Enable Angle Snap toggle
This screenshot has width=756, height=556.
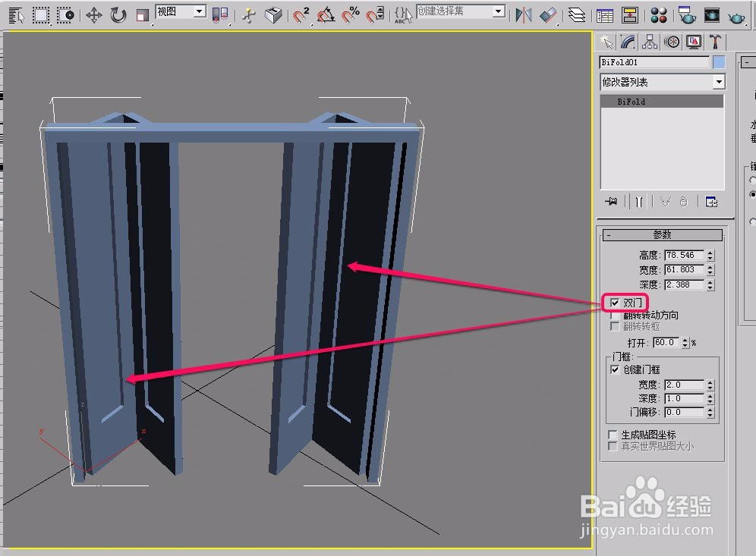pyautogui.click(x=326, y=15)
